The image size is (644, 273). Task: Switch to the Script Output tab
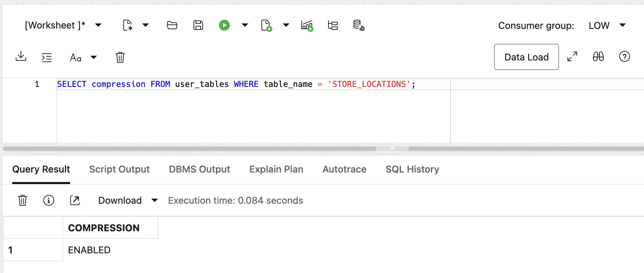click(119, 169)
